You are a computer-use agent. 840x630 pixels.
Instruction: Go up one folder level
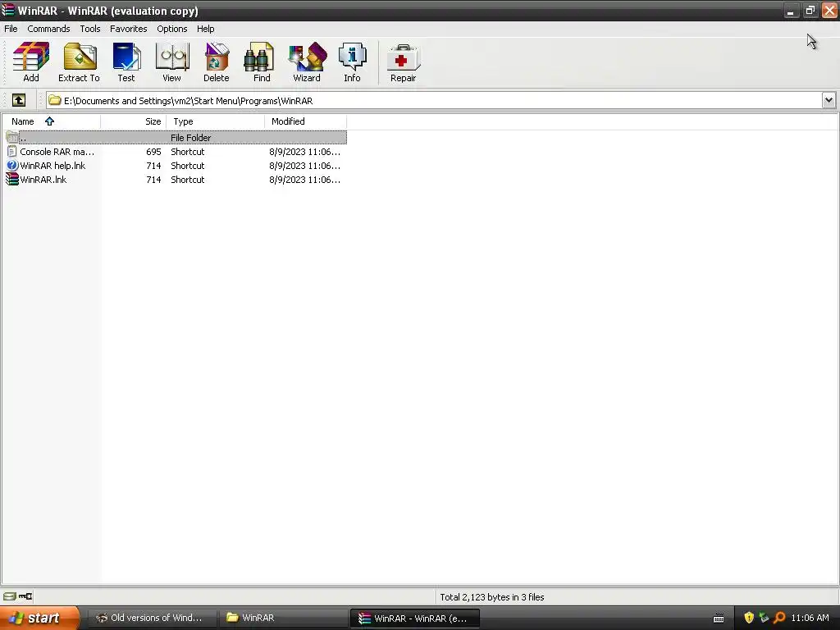[19, 100]
